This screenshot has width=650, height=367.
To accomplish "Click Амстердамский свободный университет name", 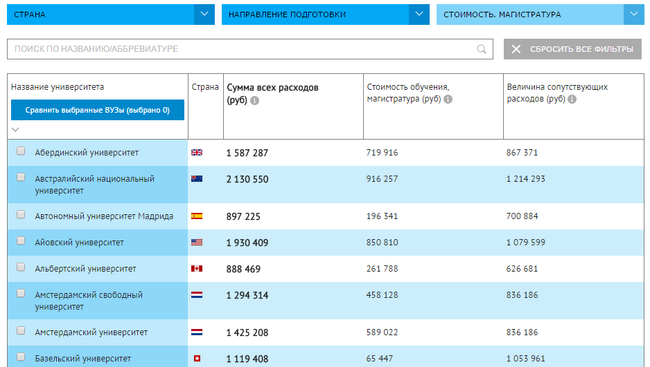I will [89, 301].
